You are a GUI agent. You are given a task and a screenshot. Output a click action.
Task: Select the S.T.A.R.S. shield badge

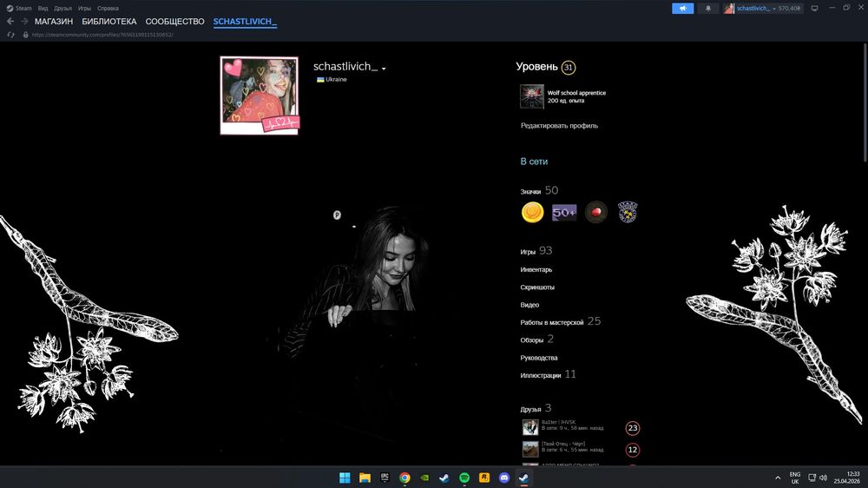click(628, 213)
